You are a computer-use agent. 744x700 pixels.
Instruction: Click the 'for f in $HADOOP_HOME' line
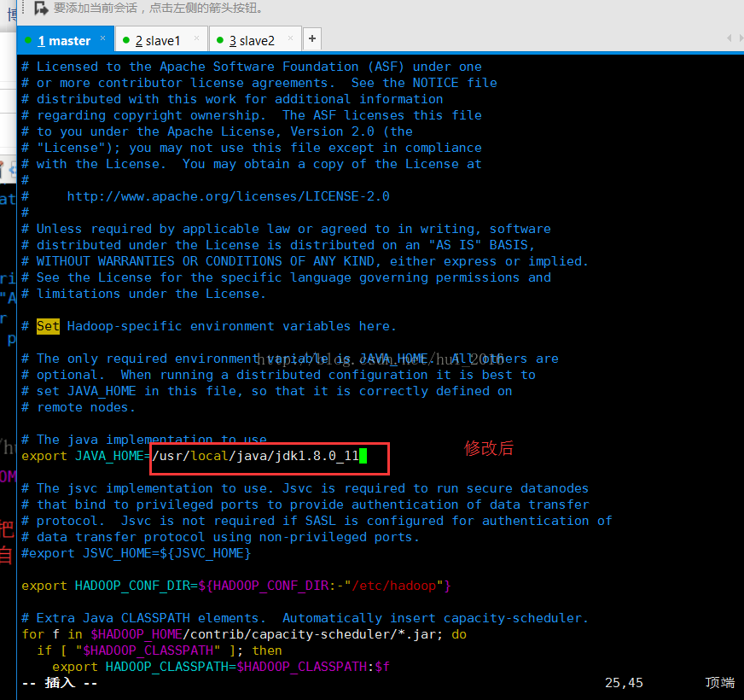(244, 634)
